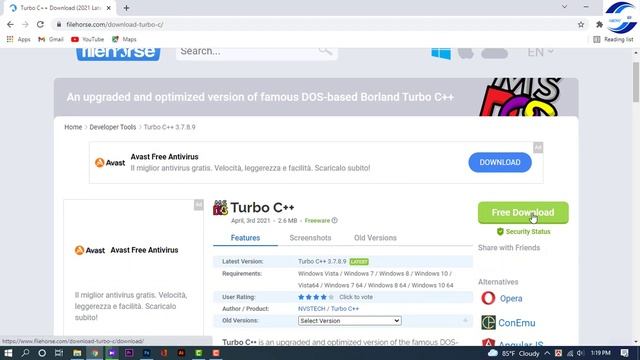Click the ad marker on sidebar Avast ad
Screen dimensions: 640x360
198,204
